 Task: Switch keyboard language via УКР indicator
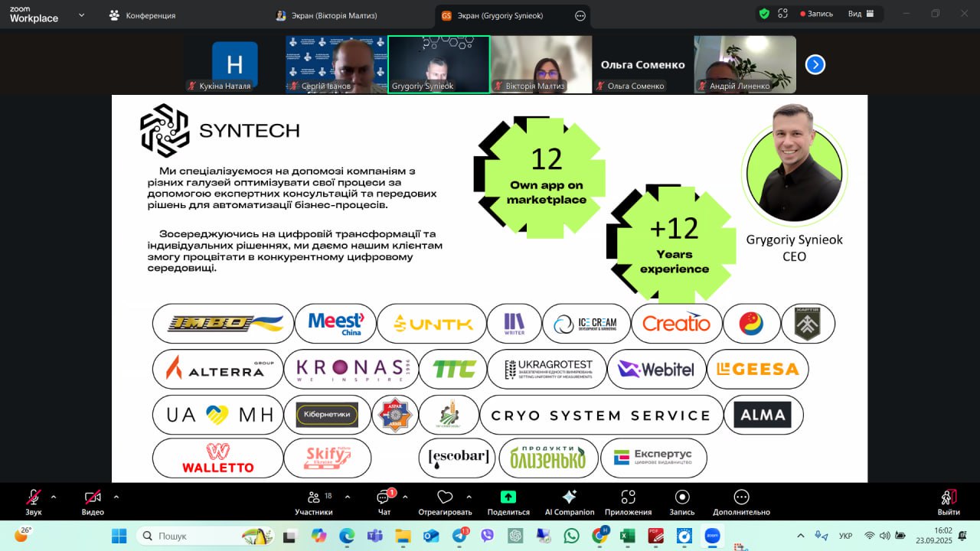(846, 536)
